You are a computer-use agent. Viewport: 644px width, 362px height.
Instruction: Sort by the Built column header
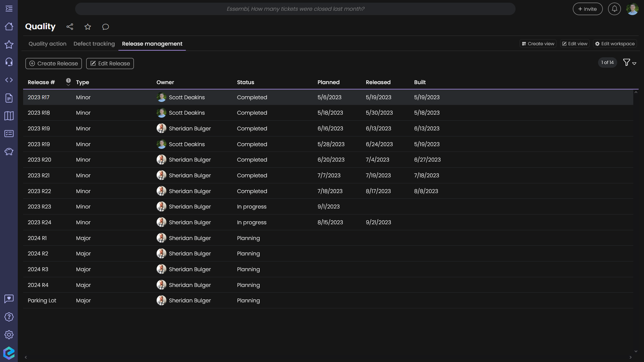420,82
